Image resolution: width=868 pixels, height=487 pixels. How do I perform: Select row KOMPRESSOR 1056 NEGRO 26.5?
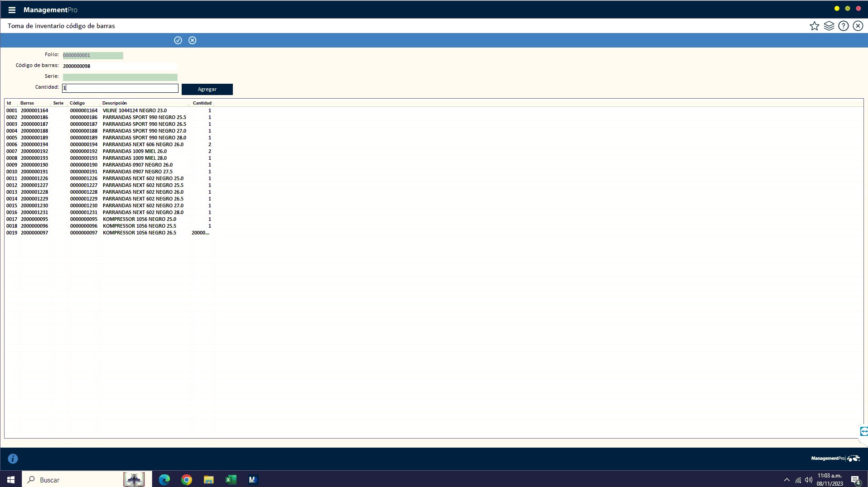tap(109, 233)
